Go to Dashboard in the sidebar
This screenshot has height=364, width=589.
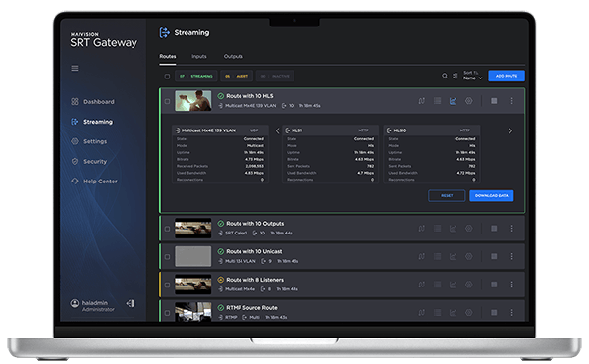(x=92, y=102)
